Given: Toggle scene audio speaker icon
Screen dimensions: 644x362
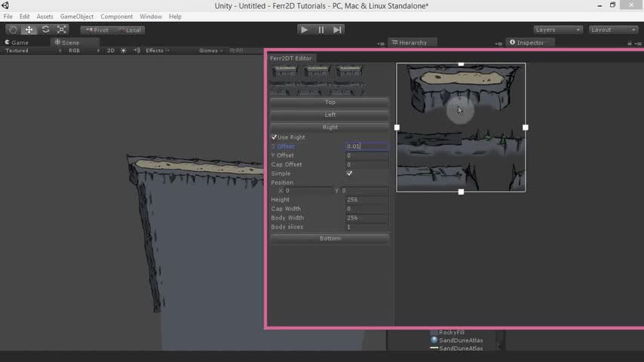Looking at the screenshot, I should (136, 51).
